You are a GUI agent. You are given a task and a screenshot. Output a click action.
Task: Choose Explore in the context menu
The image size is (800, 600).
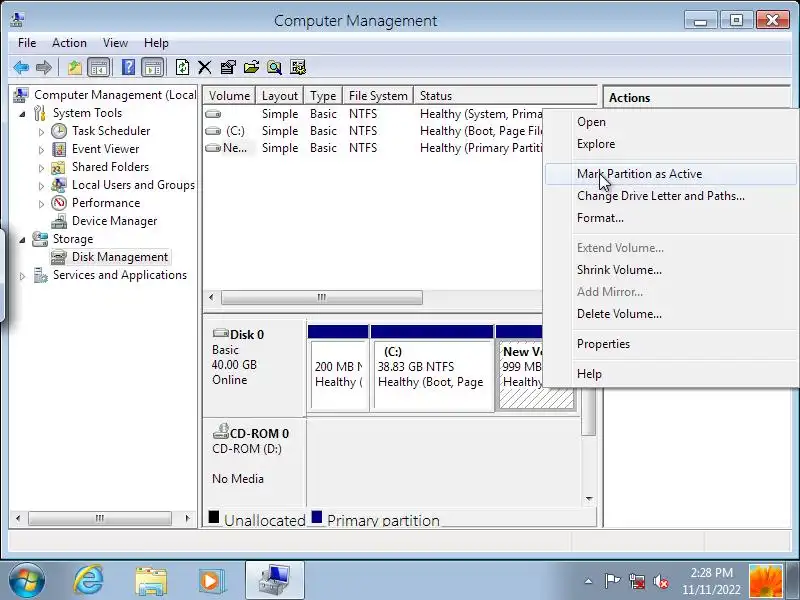tap(670, 144)
